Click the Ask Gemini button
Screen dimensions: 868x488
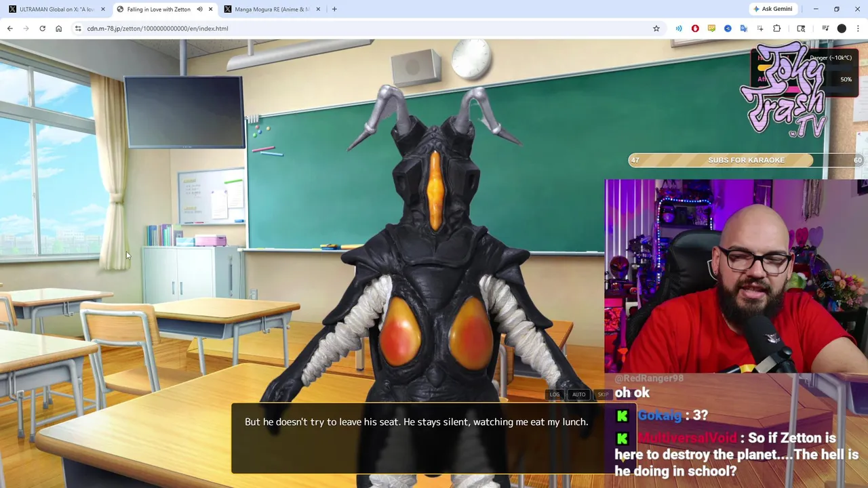772,9
